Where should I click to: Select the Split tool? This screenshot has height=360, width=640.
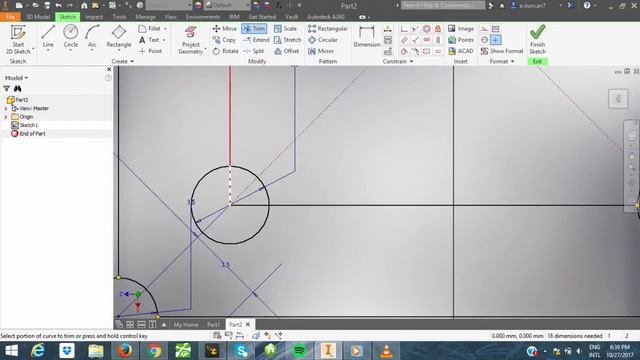point(253,51)
